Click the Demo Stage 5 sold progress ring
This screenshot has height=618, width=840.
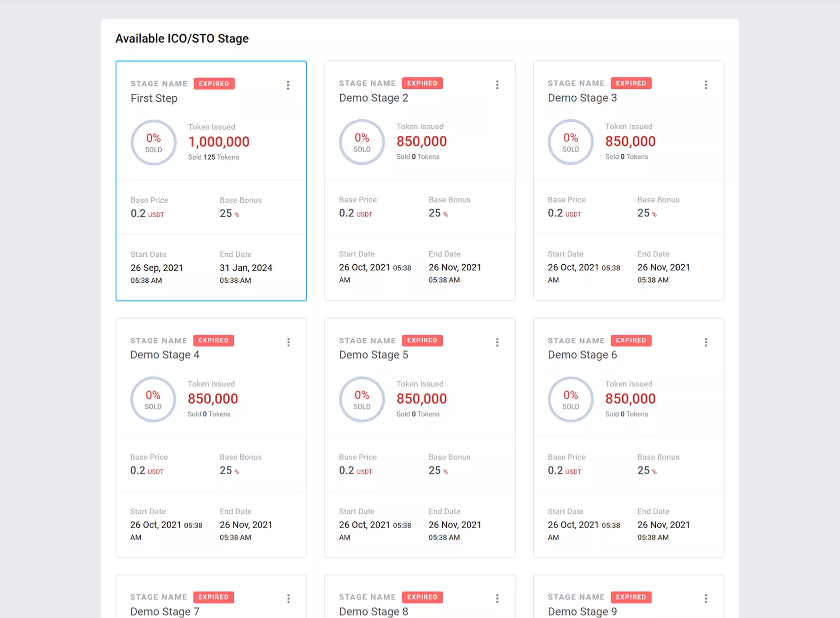point(362,399)
